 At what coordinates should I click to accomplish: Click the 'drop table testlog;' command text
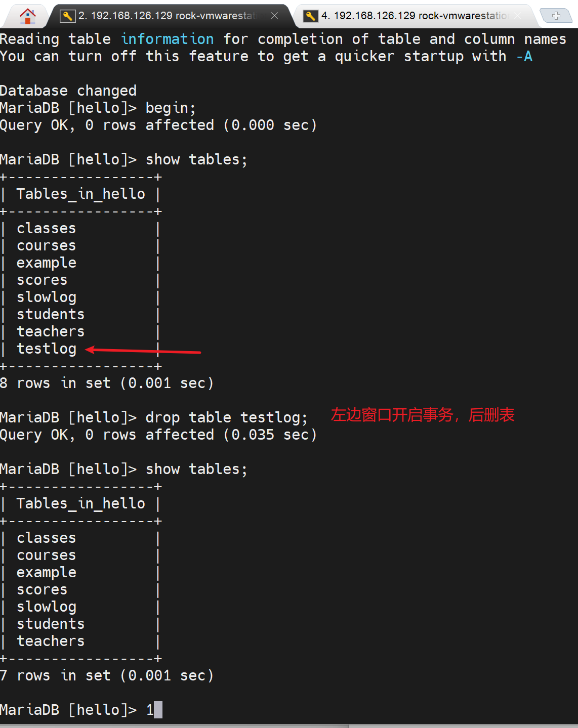(226, 417)
